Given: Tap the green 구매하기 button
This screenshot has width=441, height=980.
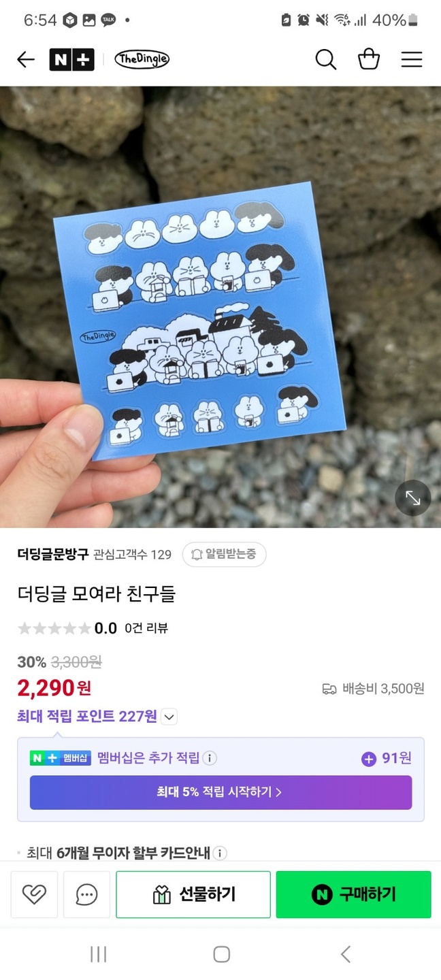Looking at the screenshot, I should tap(353, 894).
